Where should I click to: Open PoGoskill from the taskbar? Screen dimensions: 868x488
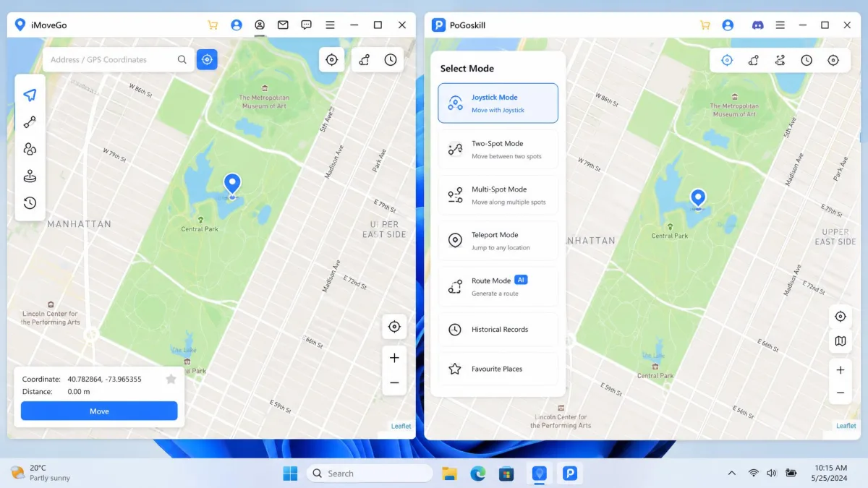coord(571,474)
